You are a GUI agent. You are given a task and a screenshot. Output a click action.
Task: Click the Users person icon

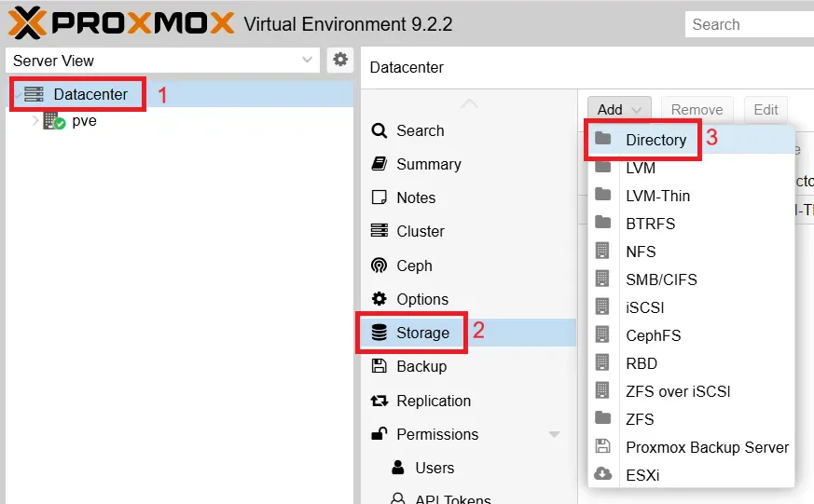(397, 467)
